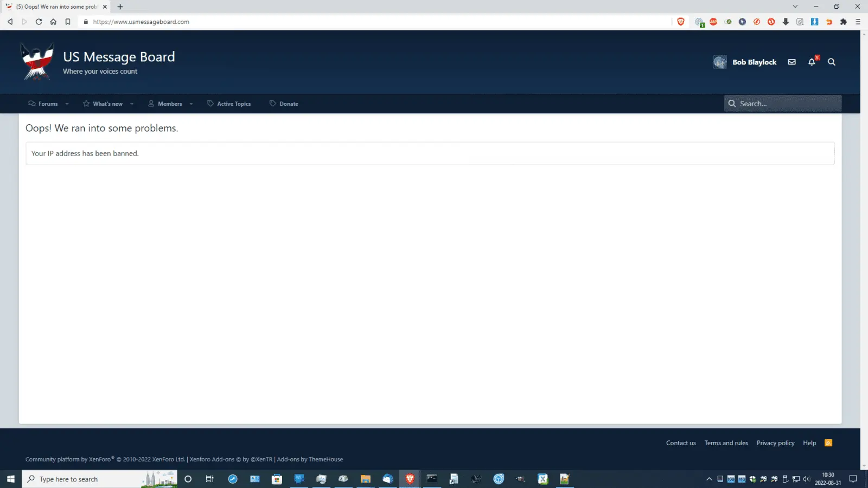Open the Adblock Plus extension icon
Screen dimensions: 868x488
point(713,22)
